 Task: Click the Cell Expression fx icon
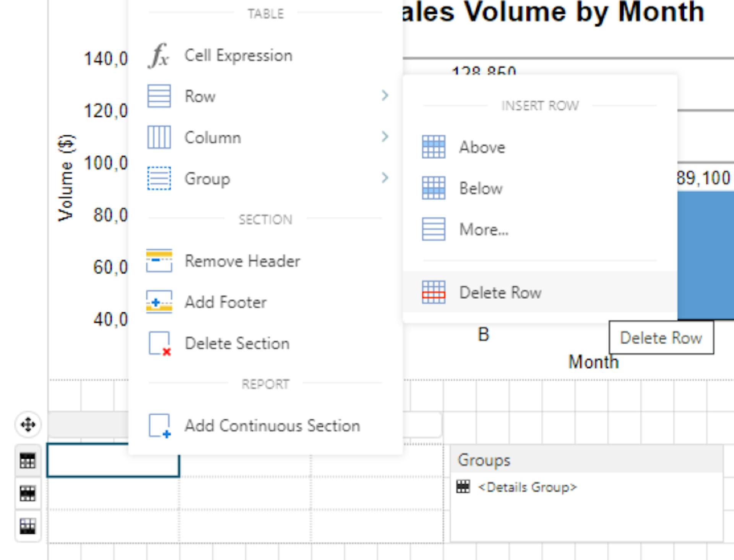coord(159,56)
